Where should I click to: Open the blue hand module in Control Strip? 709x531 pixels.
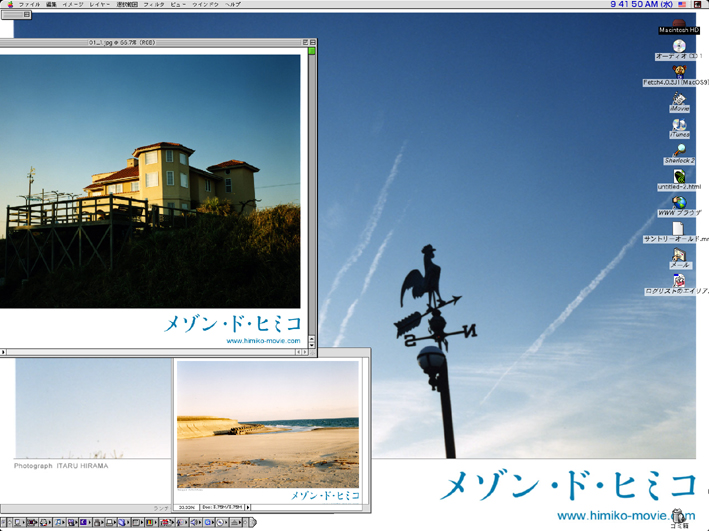click(122, 522)
